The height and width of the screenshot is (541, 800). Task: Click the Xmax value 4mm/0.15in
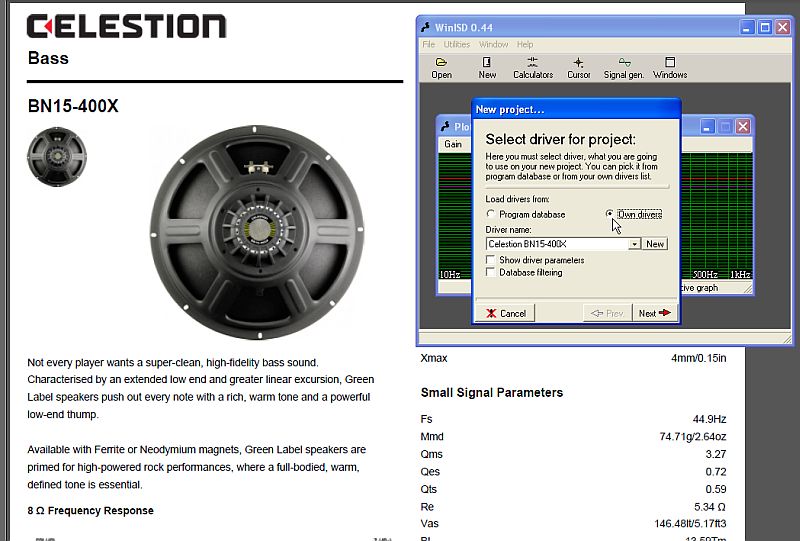tap(698, 358)
